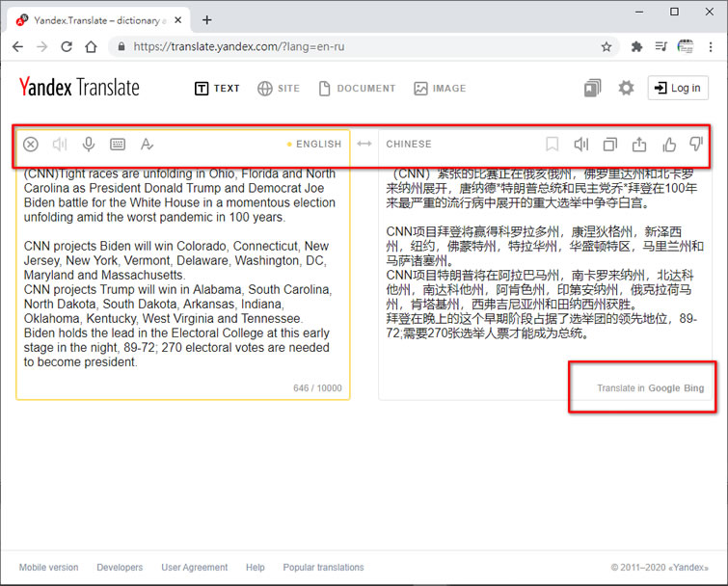Bookmark this page with the star icon
Viewport: 728px width, 586px height.
tap(607, 46)
